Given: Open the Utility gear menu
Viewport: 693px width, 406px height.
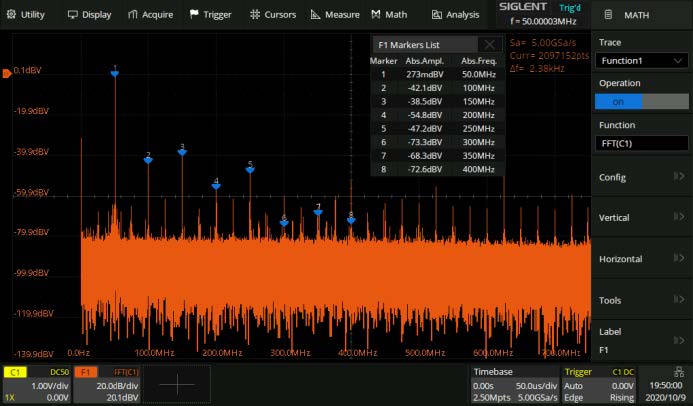Looking at the screenshot, I should (25, 15).
